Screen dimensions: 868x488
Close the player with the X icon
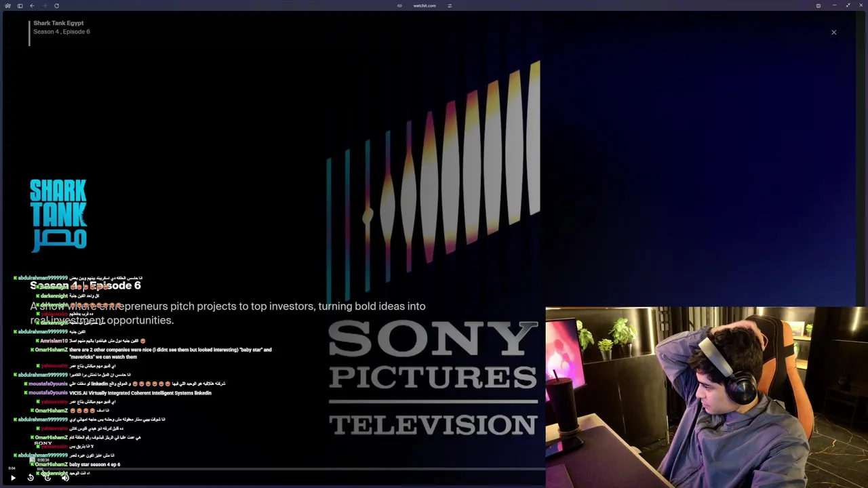(x=834, y=32)
